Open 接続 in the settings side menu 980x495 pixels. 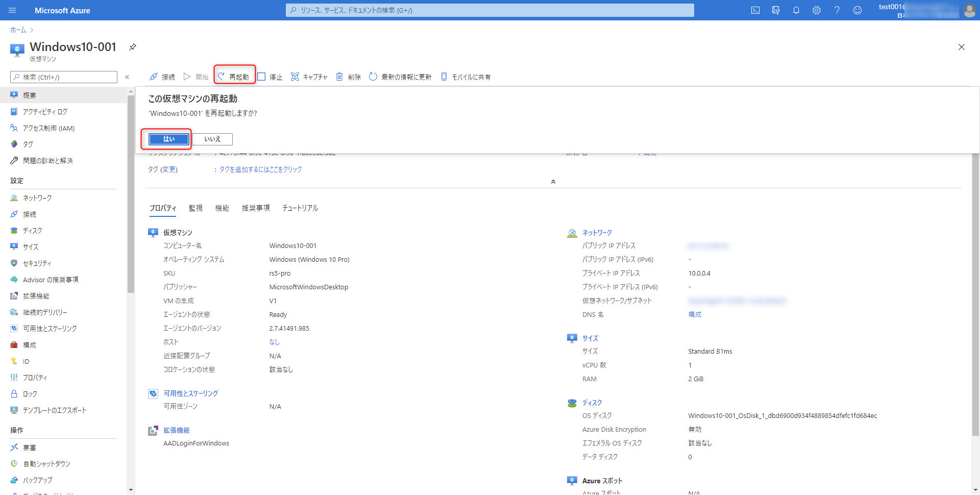[63, 214]
